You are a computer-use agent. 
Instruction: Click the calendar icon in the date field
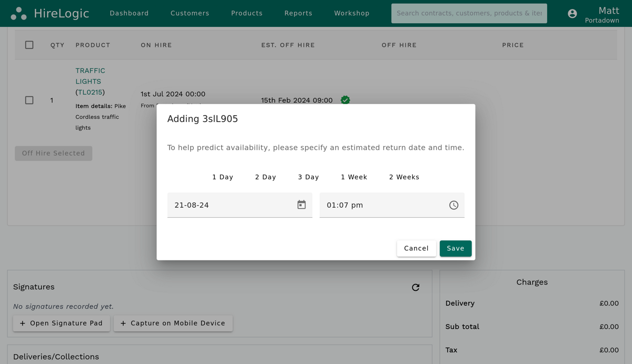pos(301,205)
